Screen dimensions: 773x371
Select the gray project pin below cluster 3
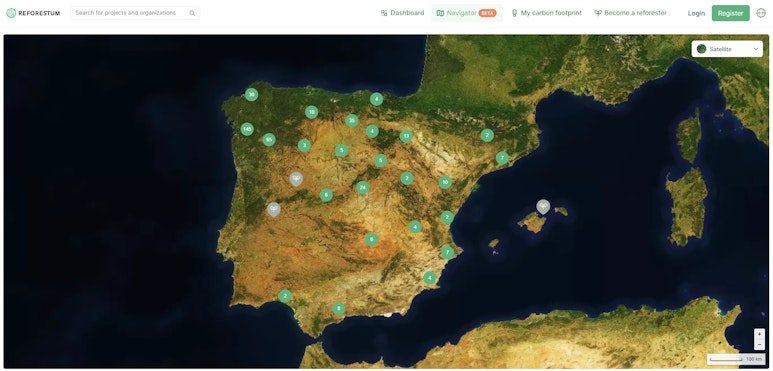[x=296, y=178]
